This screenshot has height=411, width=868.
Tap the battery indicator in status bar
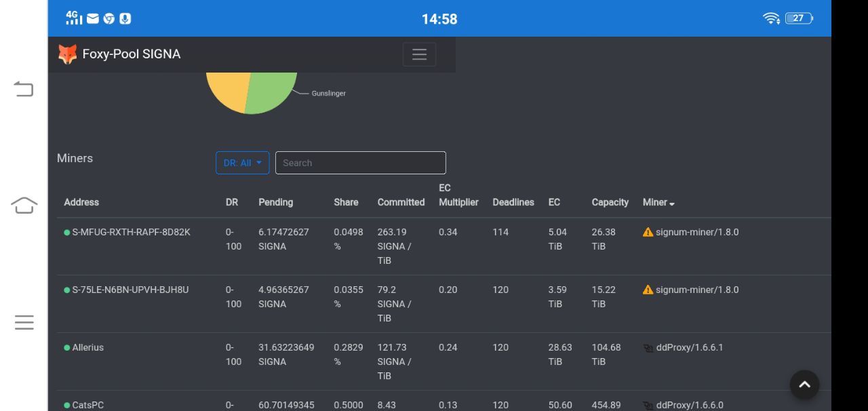(799, 18)
